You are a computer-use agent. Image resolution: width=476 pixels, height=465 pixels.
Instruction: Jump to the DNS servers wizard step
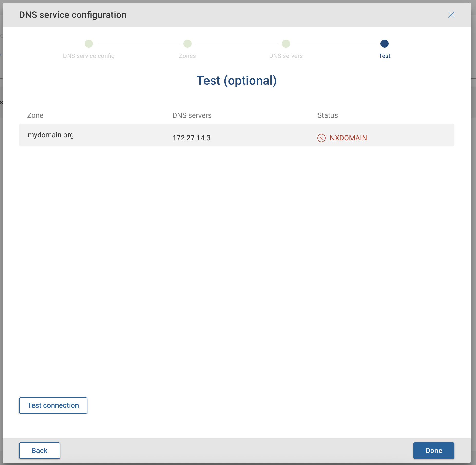point(285,56)
